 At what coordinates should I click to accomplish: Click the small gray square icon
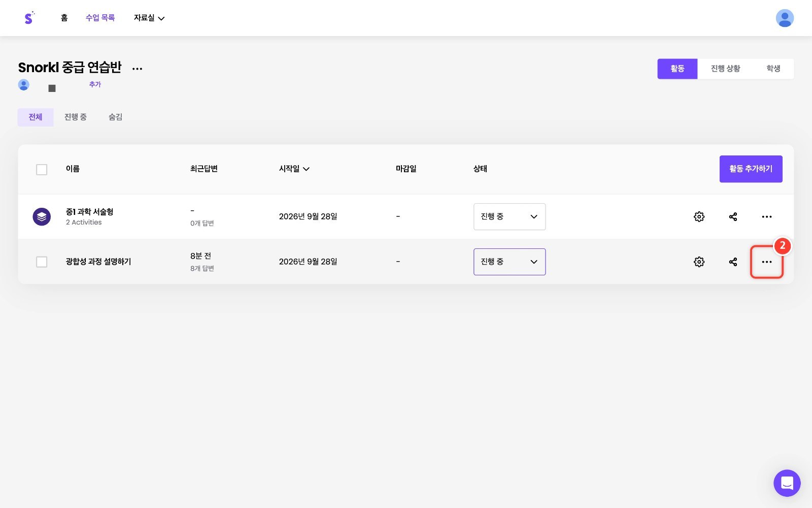point(52,88)
